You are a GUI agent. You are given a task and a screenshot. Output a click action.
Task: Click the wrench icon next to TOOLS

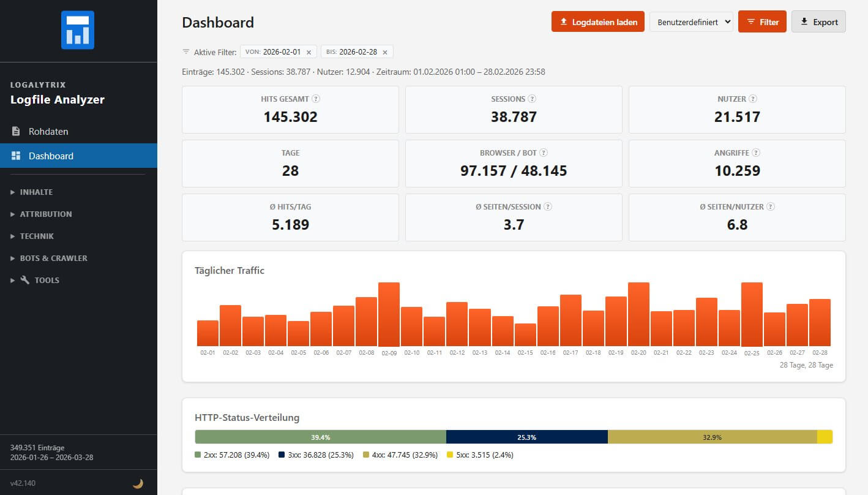pyautogui.click(x=24, y=280)
